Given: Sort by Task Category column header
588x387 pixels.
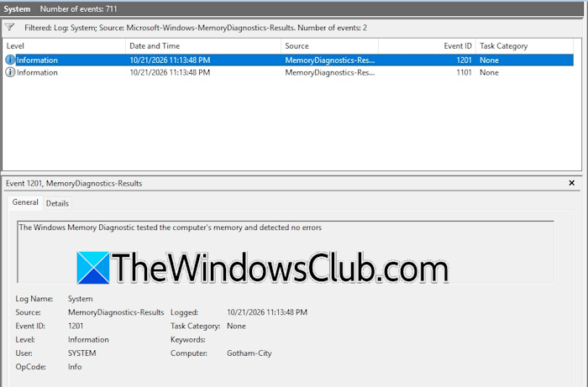Looking at the screenshot, I should pos(524,46).
